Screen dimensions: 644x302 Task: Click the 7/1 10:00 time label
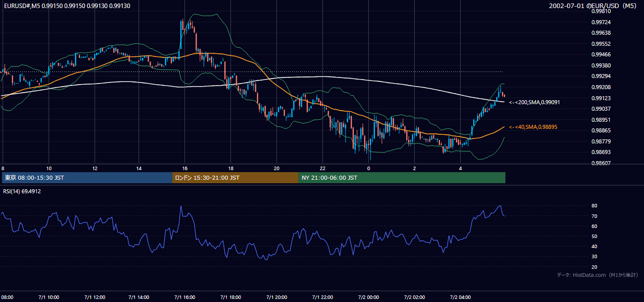pos(48,297)
